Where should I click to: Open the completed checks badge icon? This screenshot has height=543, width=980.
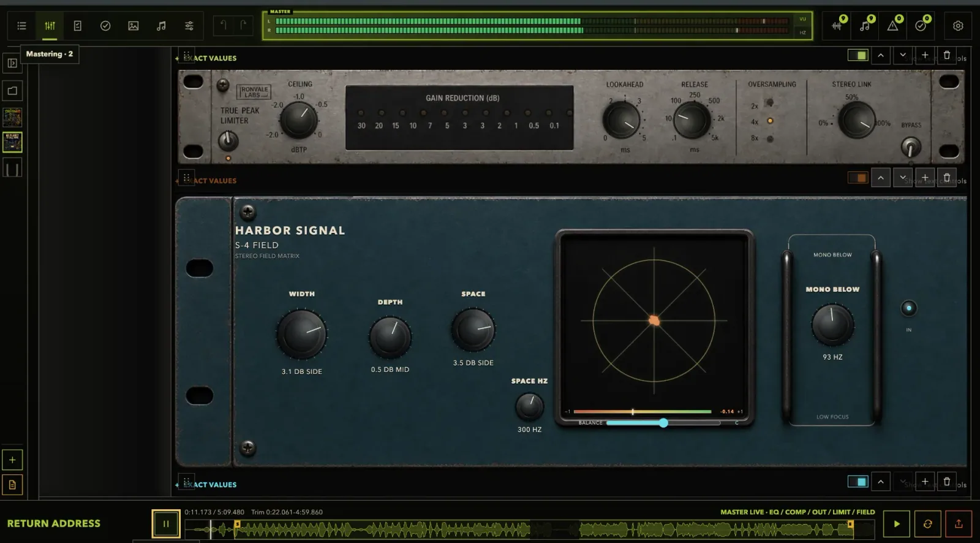(x=921, y=26)
